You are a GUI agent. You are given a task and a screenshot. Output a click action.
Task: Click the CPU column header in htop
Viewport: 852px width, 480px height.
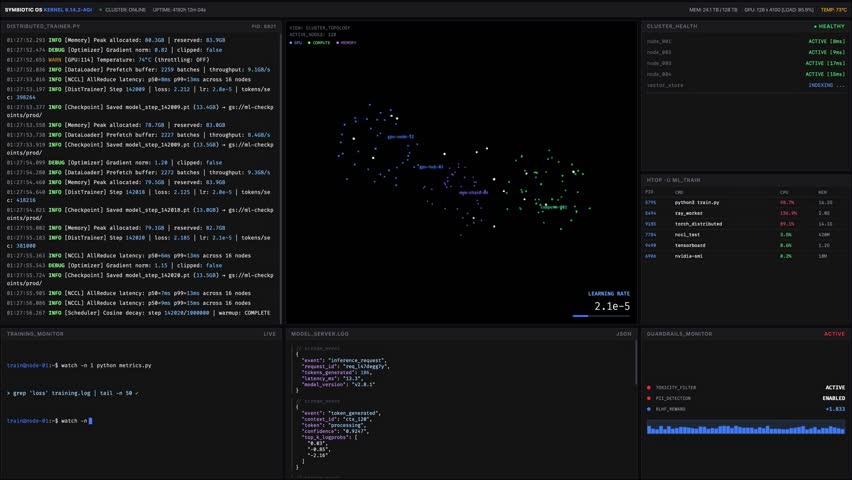(784, 192)
